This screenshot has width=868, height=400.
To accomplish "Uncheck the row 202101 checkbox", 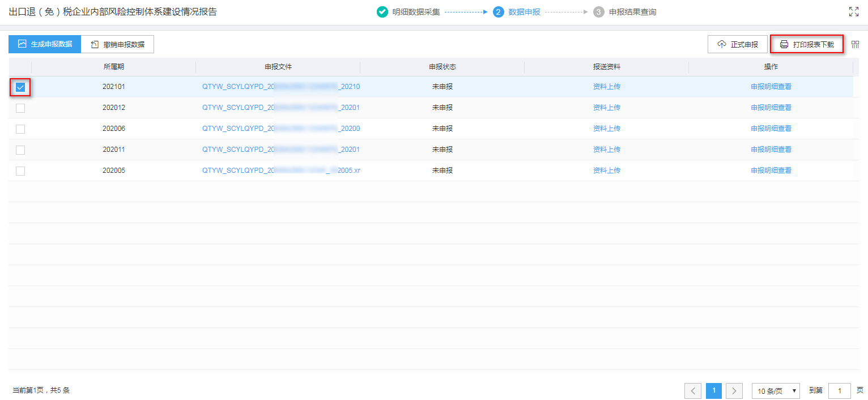I will click(20, 87).
